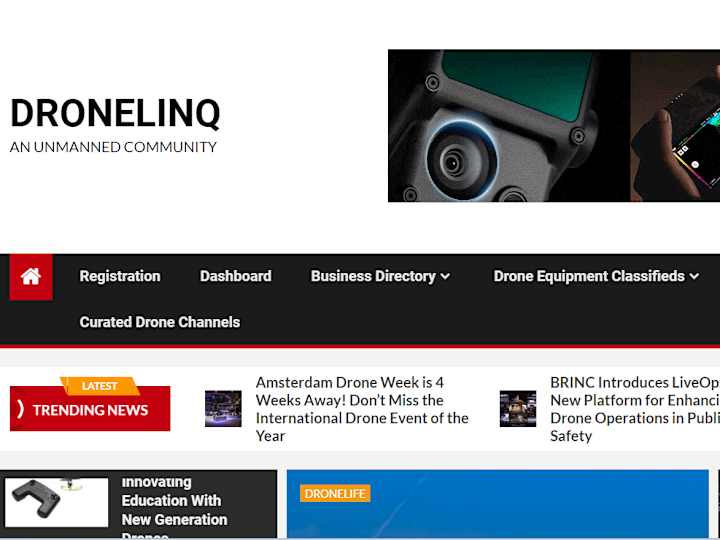Click the orange Latest badge
This screenshot has width=720, height=540.
pos(100,386)
